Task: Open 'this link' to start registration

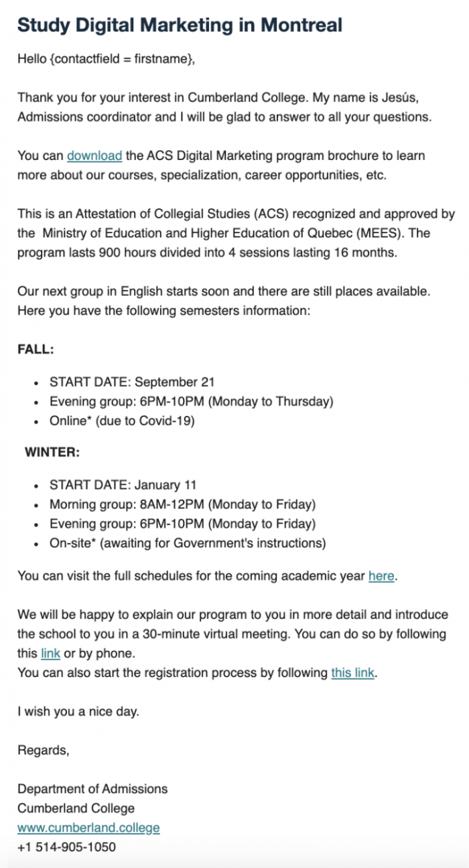Action: point(353,673)
